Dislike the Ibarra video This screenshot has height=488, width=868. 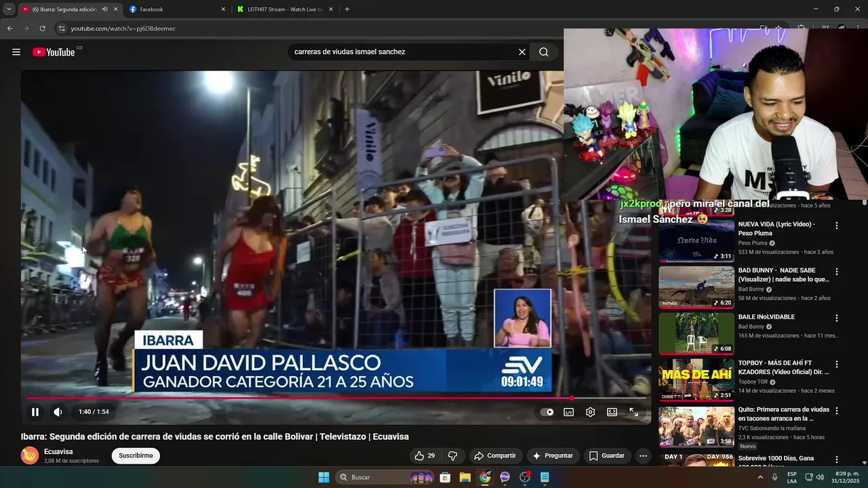[453, 456]
